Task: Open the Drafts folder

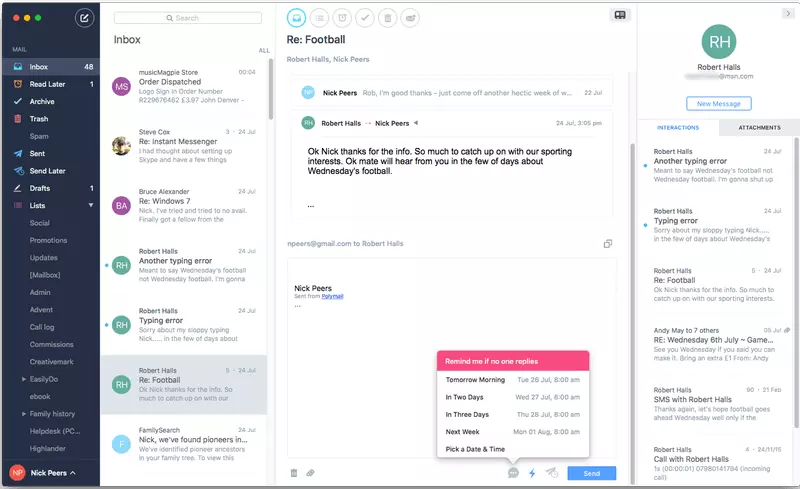Action: (51, 188)
